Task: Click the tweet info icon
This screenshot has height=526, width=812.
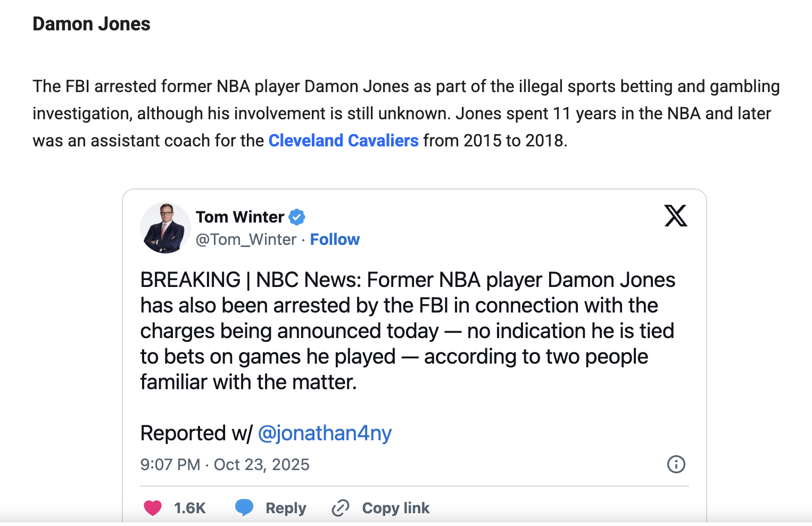Action: coord(676,464)
